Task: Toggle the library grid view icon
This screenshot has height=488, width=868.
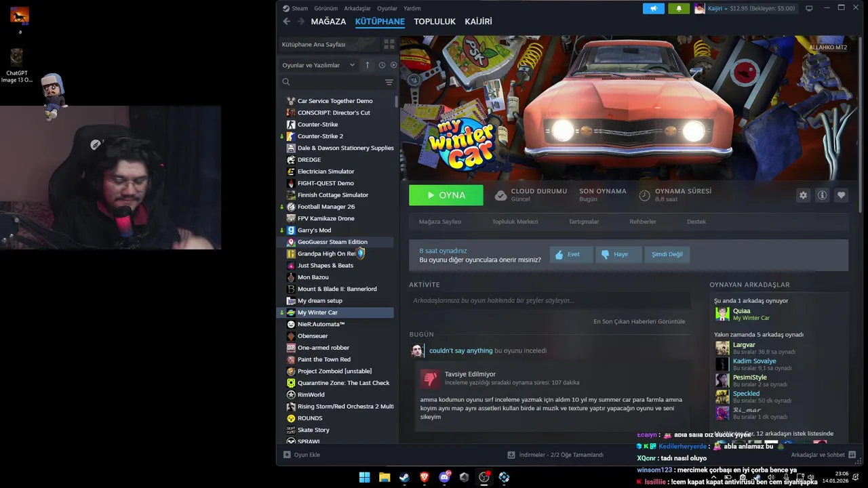Action: tap(389, 44)
